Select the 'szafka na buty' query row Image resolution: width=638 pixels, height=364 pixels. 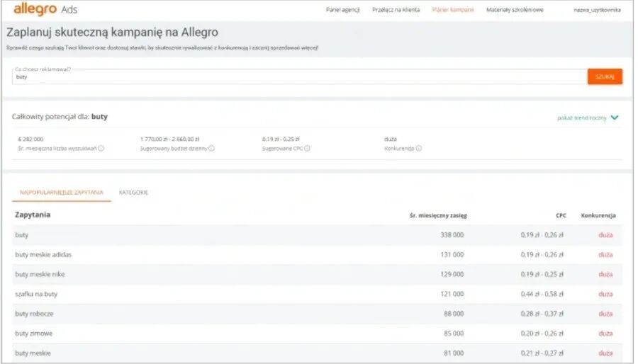coord(36,294)
